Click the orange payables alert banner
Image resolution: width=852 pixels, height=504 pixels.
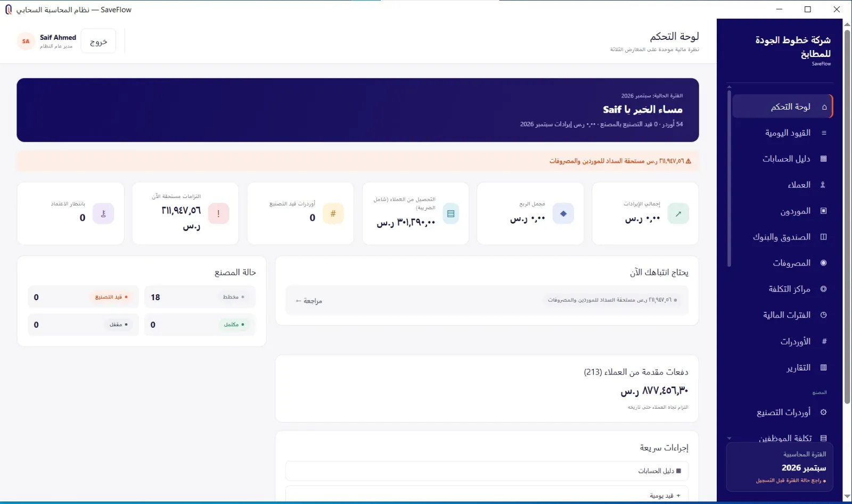click(358, 161)
